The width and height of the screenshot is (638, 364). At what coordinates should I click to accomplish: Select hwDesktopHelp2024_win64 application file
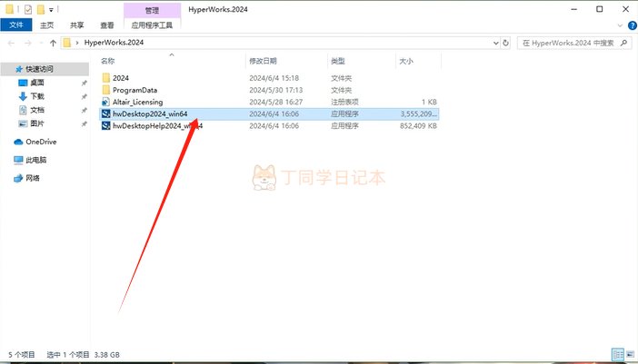[157, 126]
